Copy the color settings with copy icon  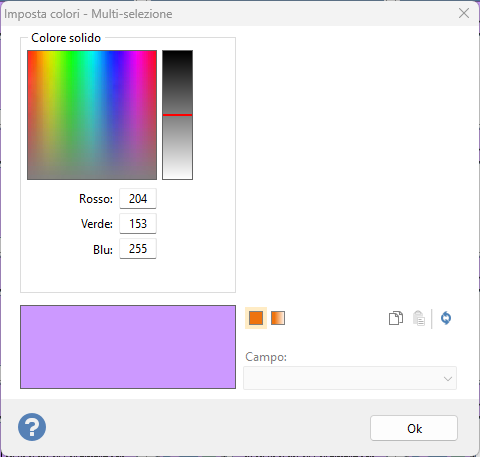coord(396,318)
